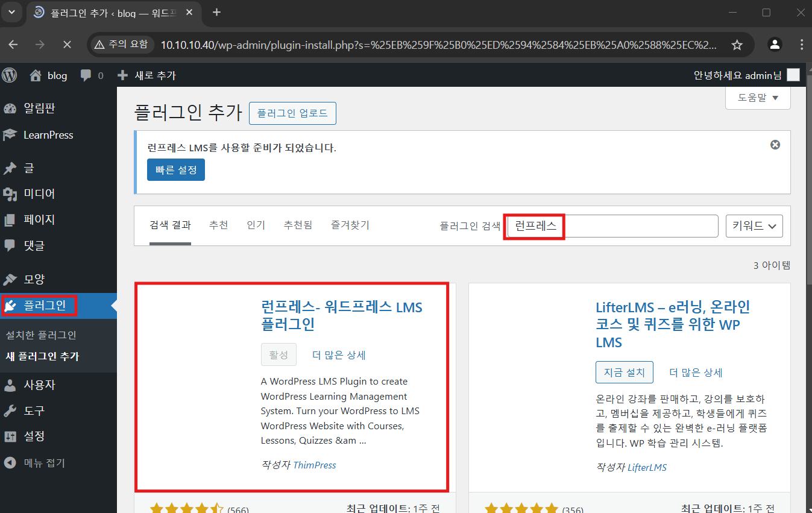Open the Chrome profile avatar
The height and width of the screenshot is (513, 812).
(x=775, y=45)
